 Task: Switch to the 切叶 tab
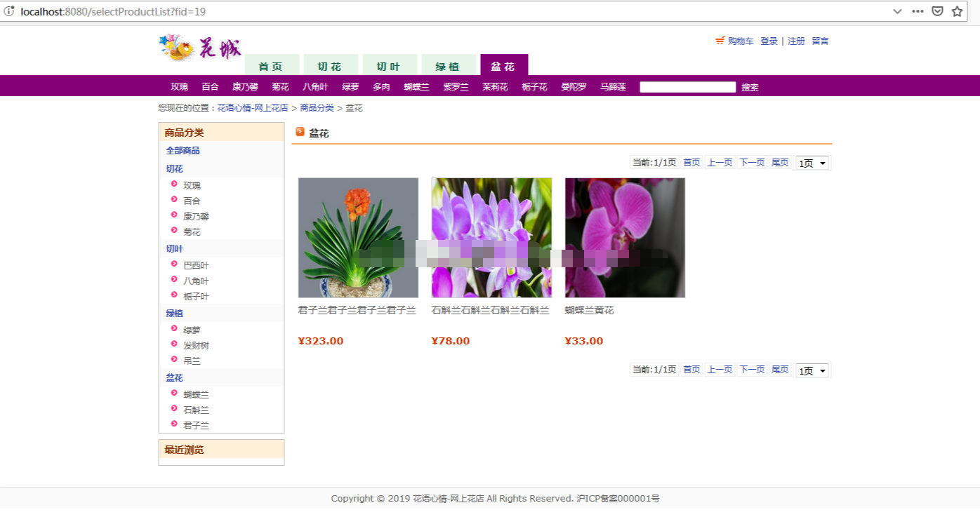[x=390, y=65]
